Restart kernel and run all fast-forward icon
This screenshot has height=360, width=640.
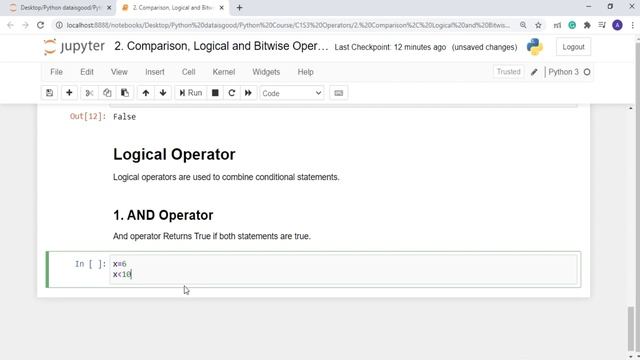(x=248, y=93)
